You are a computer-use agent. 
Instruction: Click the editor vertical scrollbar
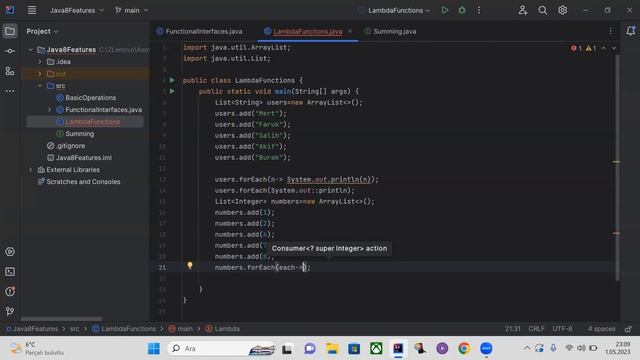point(617,167)
